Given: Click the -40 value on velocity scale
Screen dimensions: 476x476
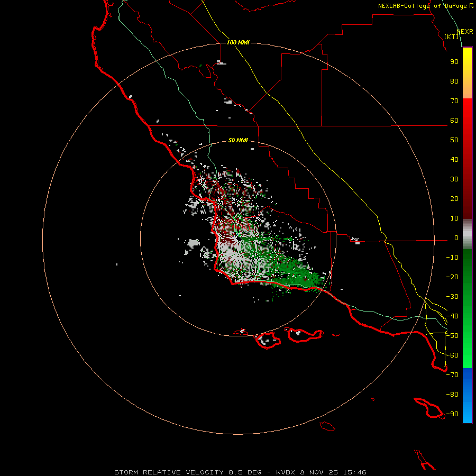Looking at the screenshot, I should (452, 316).
